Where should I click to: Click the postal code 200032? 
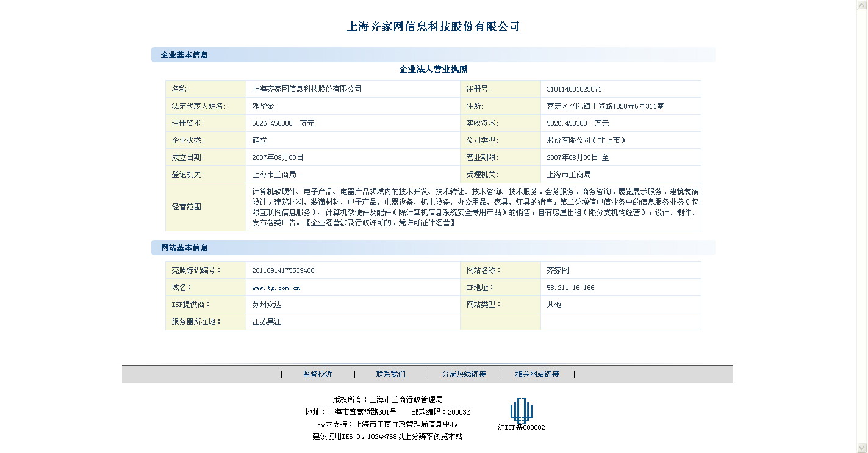pyautogui.click(x=459, y=412)
